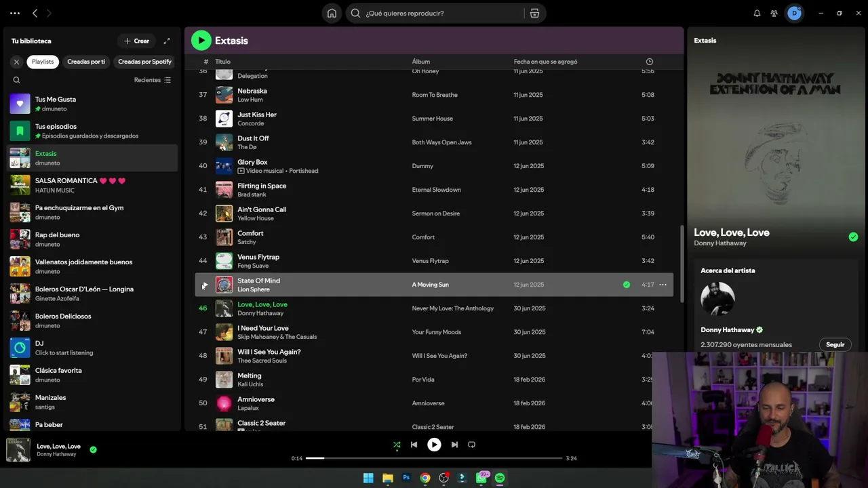Filter library by Creadas por Spotify
Screen dimensions: 868x488
[144, 62]
